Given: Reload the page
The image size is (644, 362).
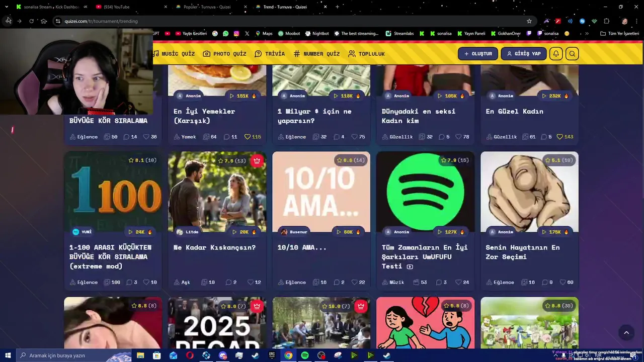Looking at the screenshot, I should coord(31,21).
